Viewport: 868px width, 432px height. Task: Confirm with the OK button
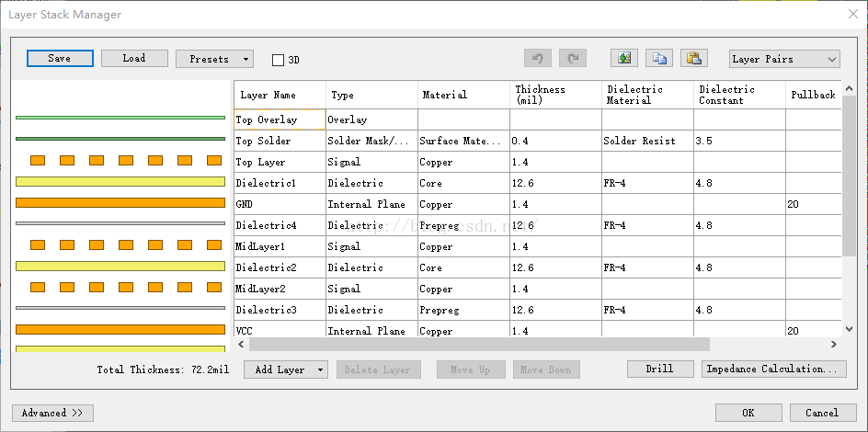(748, 413)
